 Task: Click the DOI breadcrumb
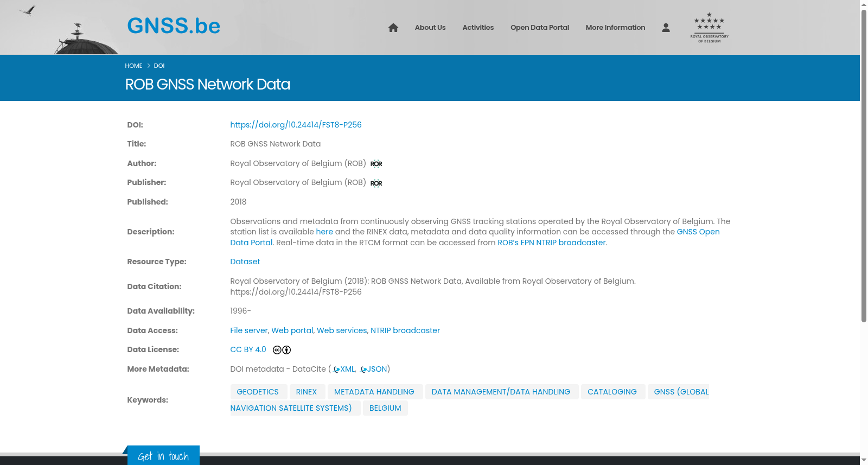(159, 66)
